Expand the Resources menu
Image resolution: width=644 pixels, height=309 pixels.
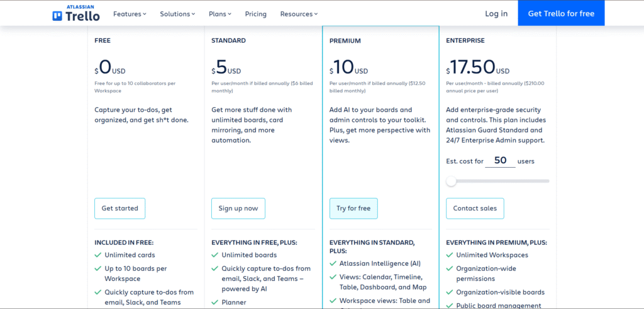tap(299, 14)
